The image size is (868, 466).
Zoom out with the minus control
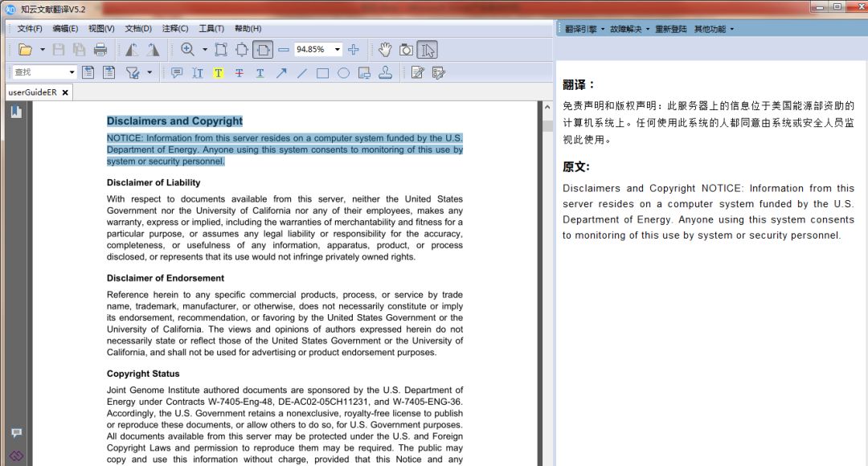point(283,49)
